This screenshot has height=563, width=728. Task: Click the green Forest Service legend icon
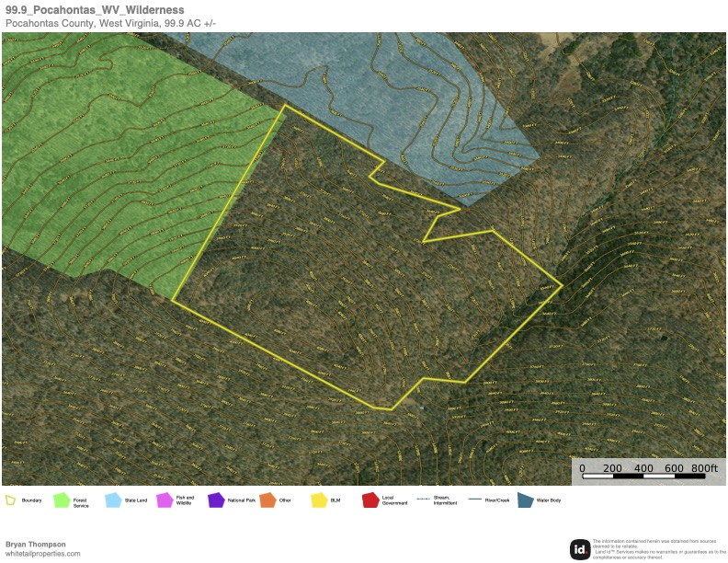[62, 500]
